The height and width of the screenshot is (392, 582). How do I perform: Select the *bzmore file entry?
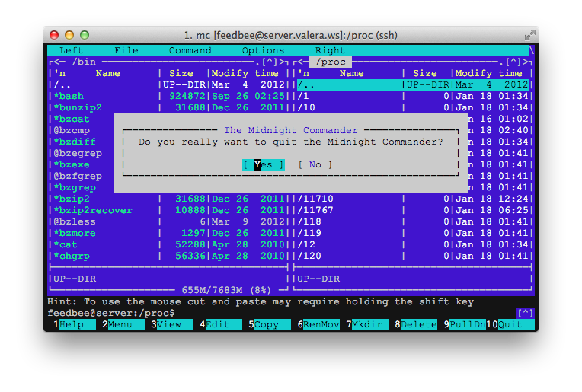tap(168, 233)
